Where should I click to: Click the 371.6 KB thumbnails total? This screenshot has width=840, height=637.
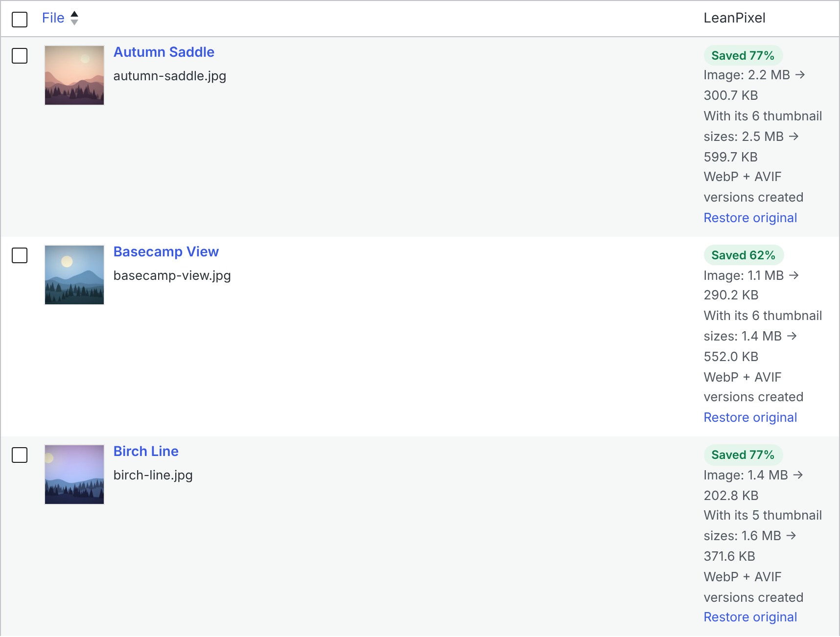click(x=729, y=556)
